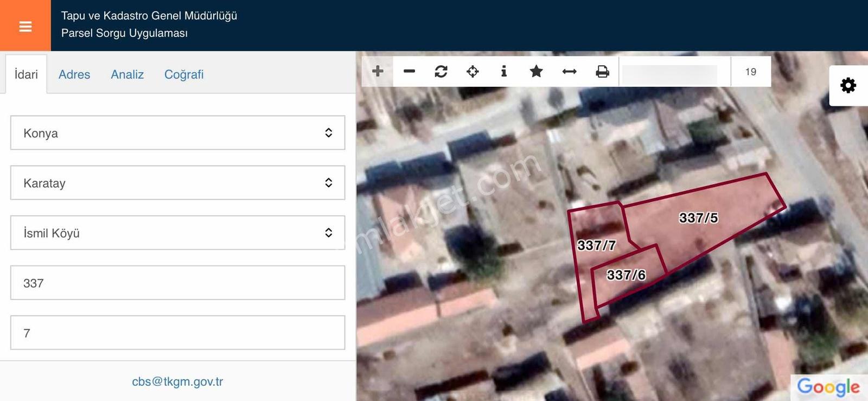Expand the İsmil Köyü neighborhood dropdown

[x=178, y=233]
